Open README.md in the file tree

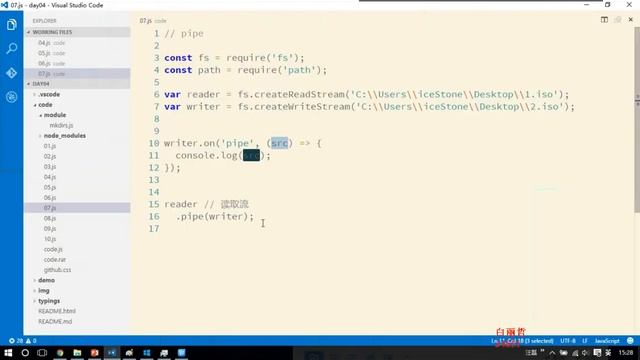(77, 322)
